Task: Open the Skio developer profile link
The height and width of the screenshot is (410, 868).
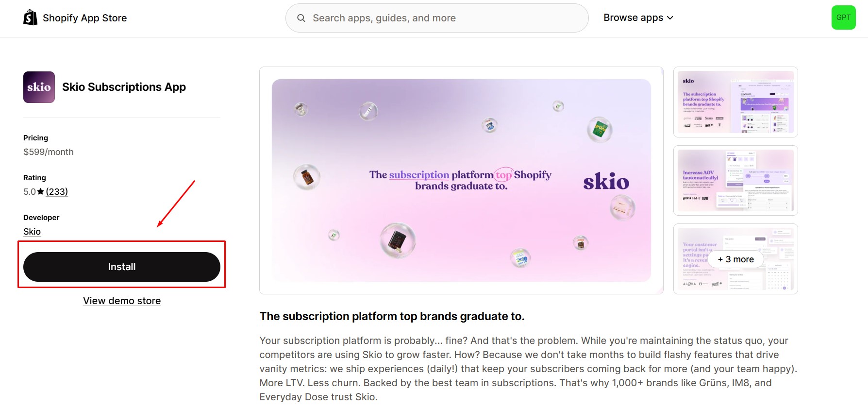Action: 32,231
